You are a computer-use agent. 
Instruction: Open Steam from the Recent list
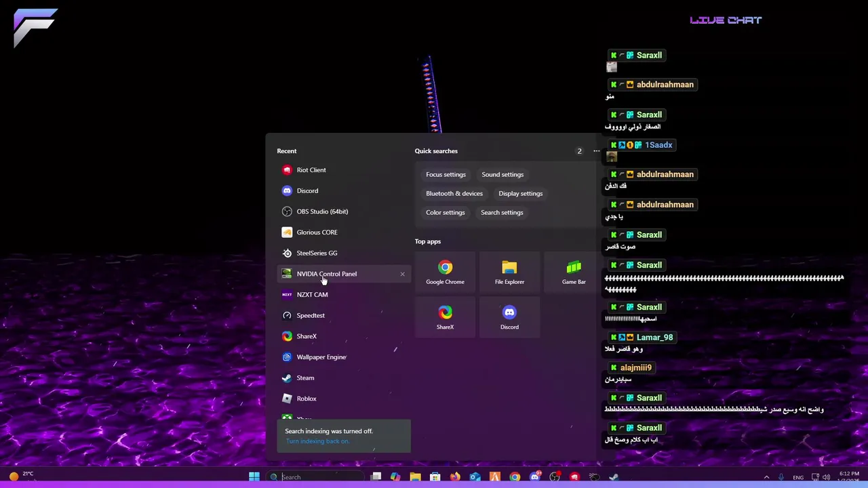[x=344, y=378]
